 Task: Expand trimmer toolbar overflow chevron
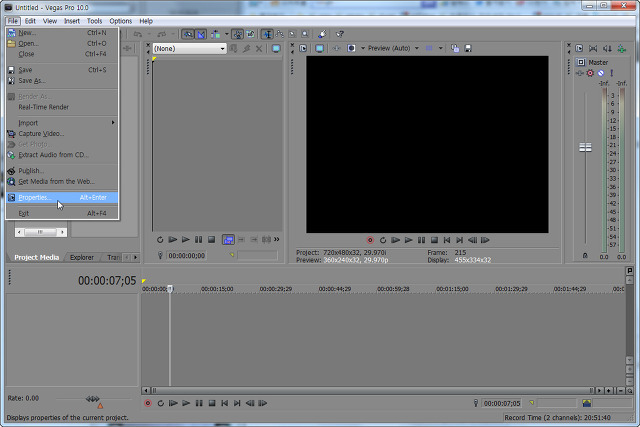pos(277,239)
